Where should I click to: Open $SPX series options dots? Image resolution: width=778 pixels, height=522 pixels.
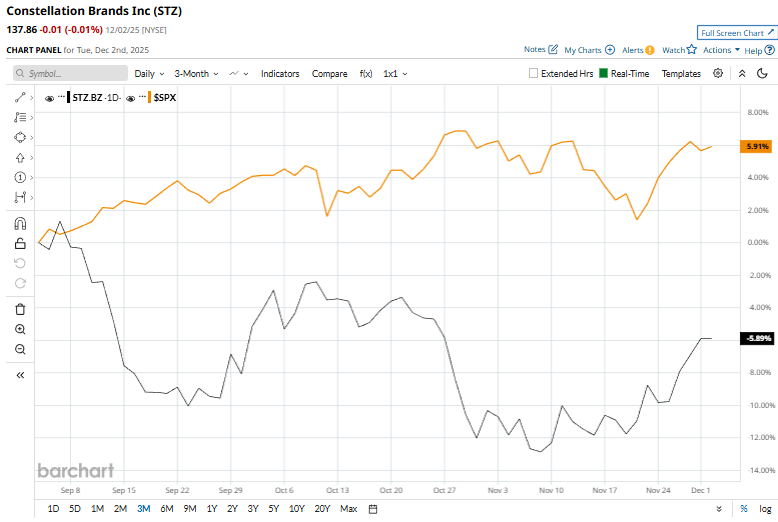point(142,96)
